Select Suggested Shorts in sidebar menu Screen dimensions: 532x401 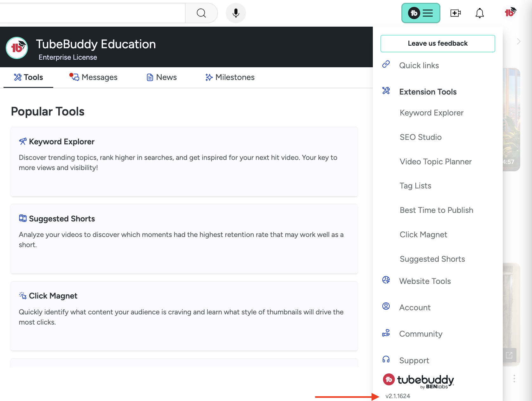432,259
